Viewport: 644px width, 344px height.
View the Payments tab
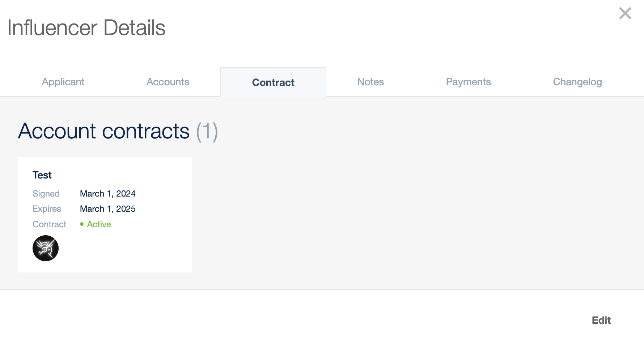(x=468, y=82)
